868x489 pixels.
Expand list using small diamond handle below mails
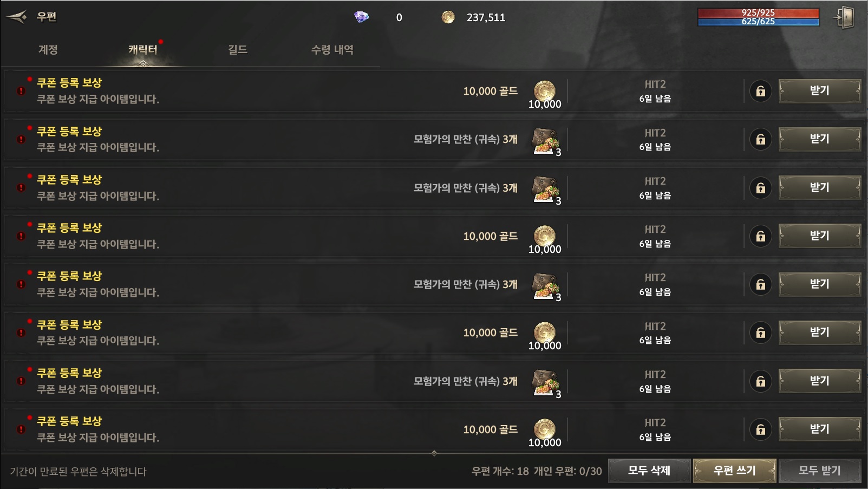pos(434,453)
